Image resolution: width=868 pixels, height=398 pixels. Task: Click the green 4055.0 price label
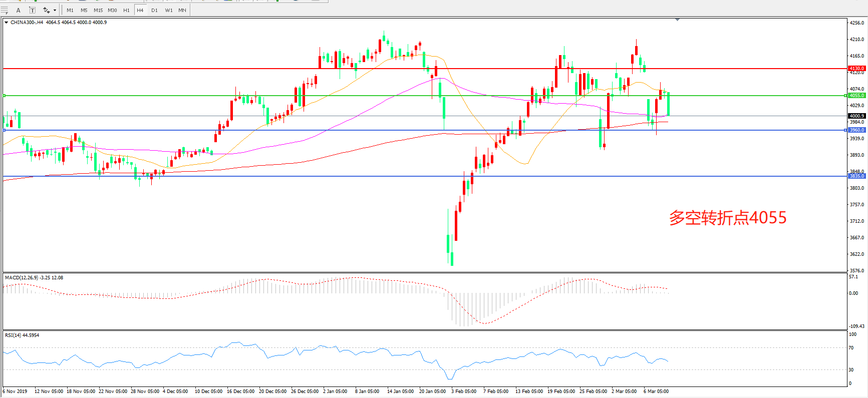856,96
